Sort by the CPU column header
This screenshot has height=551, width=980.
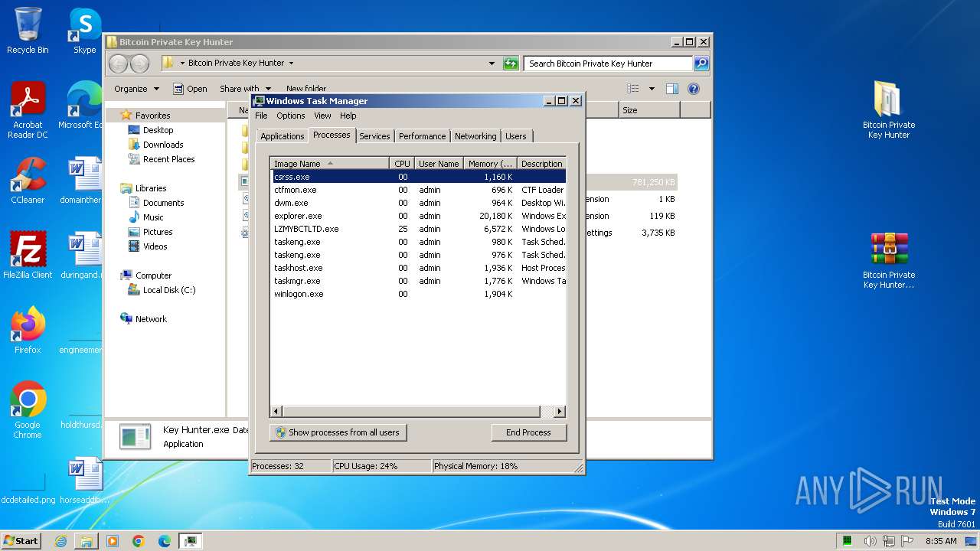pos(402,164)
